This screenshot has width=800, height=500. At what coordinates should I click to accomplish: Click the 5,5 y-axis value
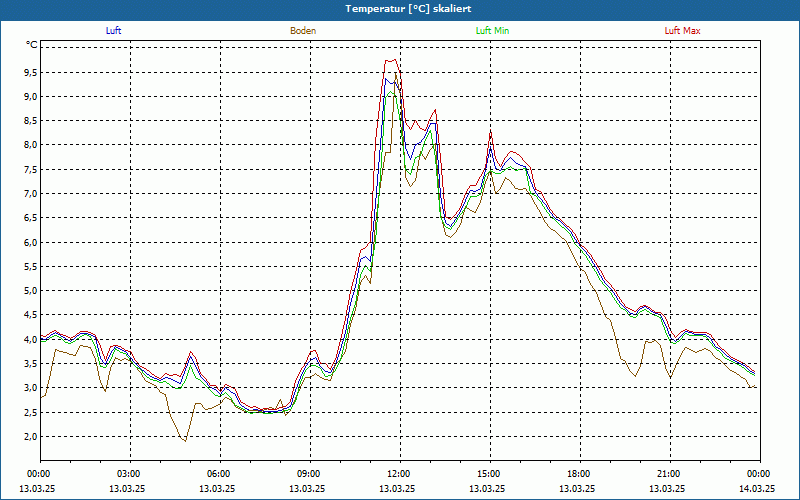click(x=31, y=266)
